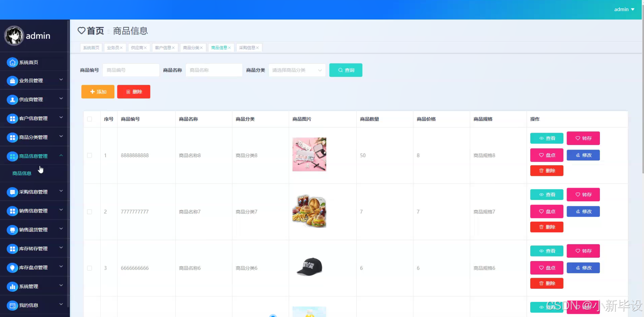Tick the select-all checkbox in table header

tap(90, 119)
